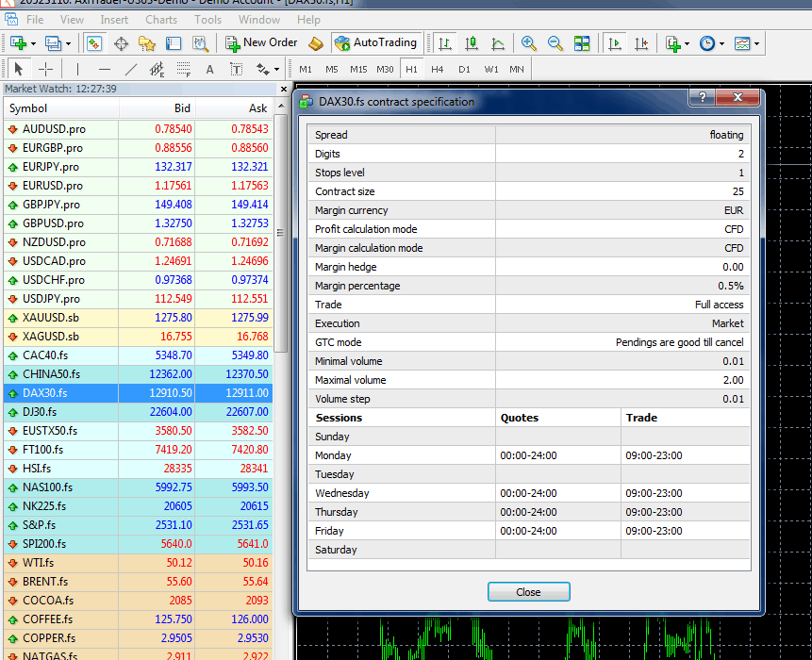Expand the Profiles dropdown arrow
This screenshot has height=660, width=812.
tap(68, 44)
